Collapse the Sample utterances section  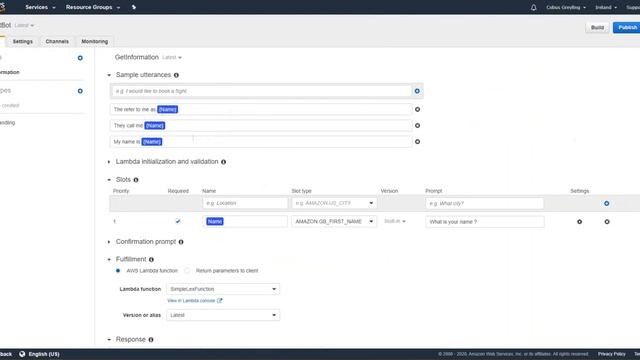(x=109, y=75)
